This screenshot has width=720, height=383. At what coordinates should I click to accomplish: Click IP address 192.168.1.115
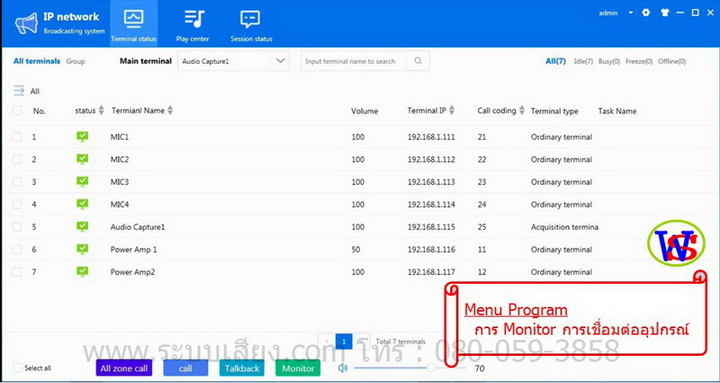tap(431, 227)
